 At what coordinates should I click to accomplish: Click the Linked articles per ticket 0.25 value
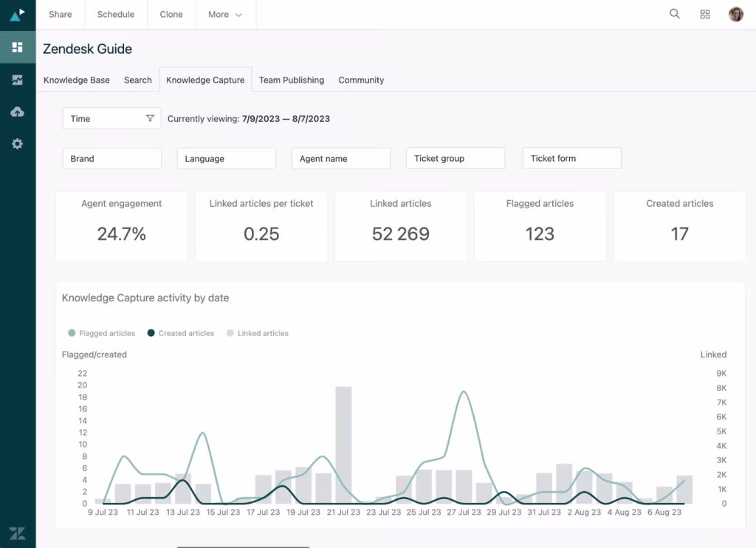[x=261, y=234]
